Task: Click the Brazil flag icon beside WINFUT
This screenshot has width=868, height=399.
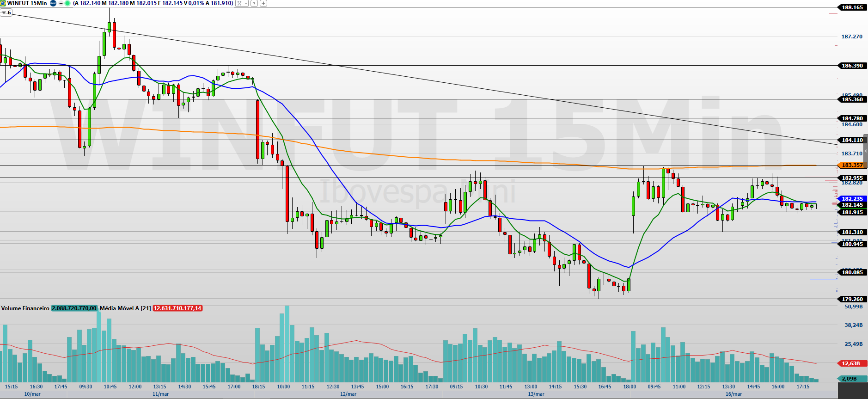Action: pyautogui.click(x=3, y=3)
